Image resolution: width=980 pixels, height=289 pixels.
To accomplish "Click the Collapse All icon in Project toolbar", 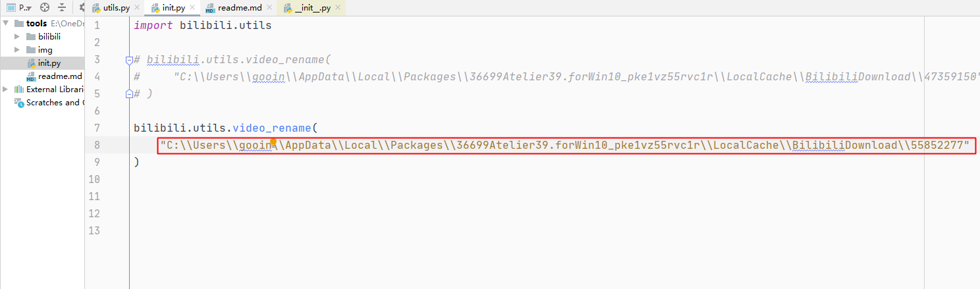I will pos(62,8).
